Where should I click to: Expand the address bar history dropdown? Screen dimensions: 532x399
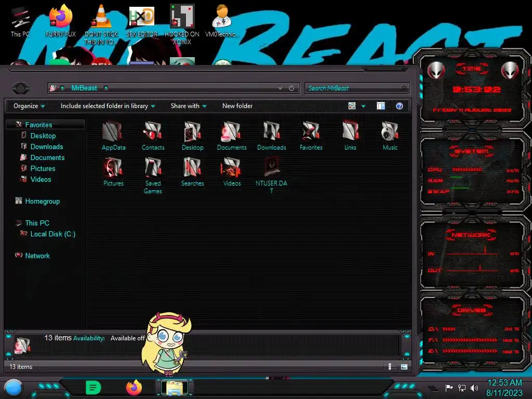pyautogui.click(x=280, y=88)
